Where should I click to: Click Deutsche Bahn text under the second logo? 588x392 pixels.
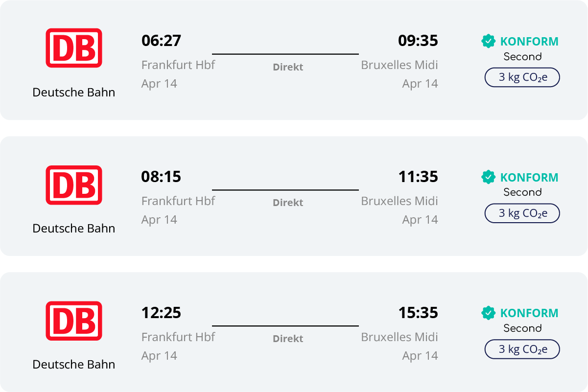pyautogui.click(x=74, y=228)
